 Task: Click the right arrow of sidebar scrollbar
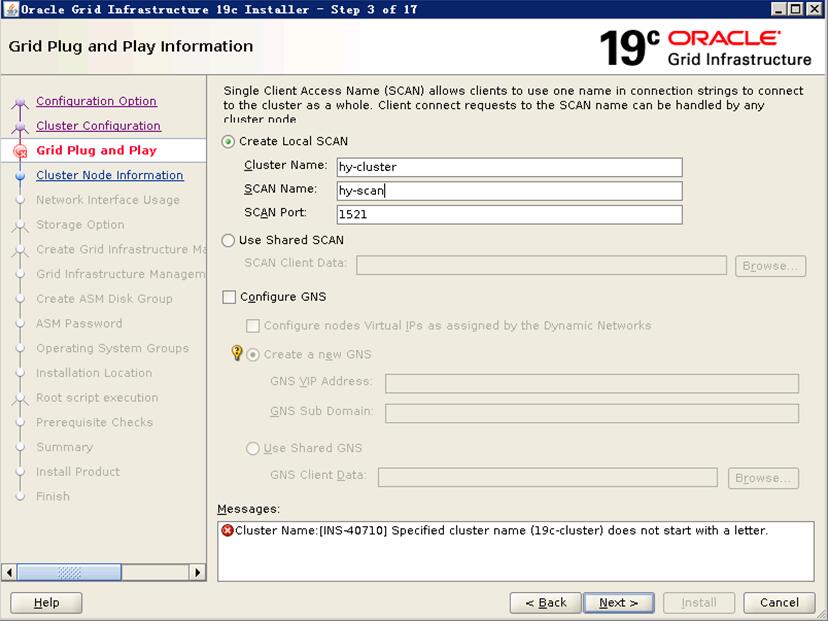click(197, 572)
